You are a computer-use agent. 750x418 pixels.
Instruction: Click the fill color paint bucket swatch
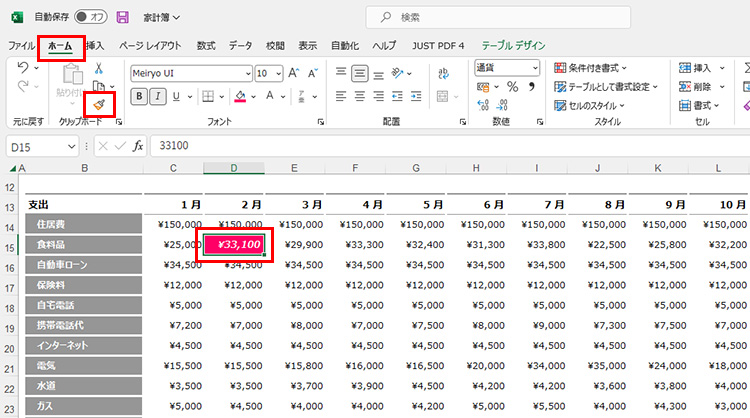pos(239,97)
